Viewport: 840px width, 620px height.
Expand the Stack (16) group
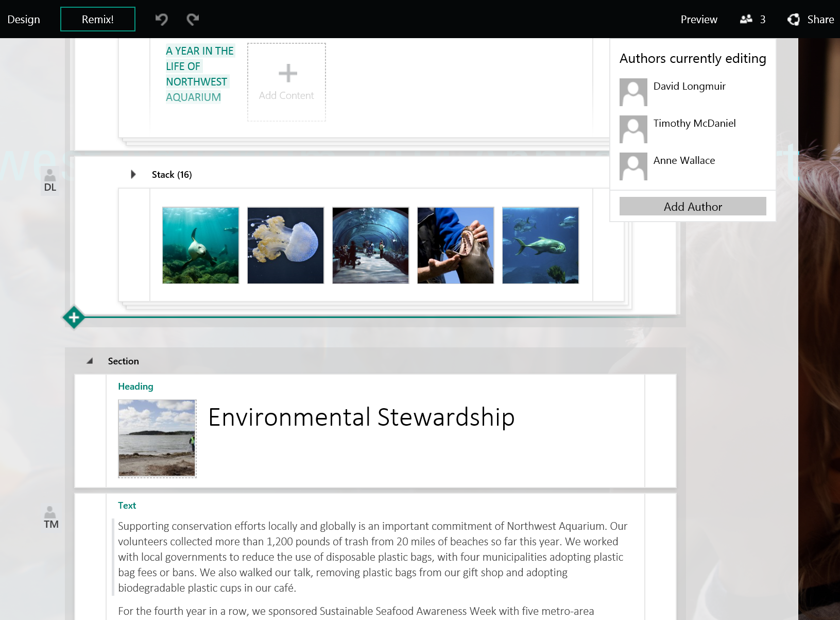coord(133,174)
